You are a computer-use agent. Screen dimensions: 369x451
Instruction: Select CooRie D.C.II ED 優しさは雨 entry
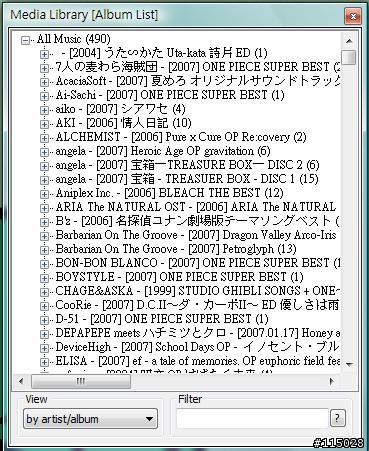pyautogui.click(x=198, y=305)
